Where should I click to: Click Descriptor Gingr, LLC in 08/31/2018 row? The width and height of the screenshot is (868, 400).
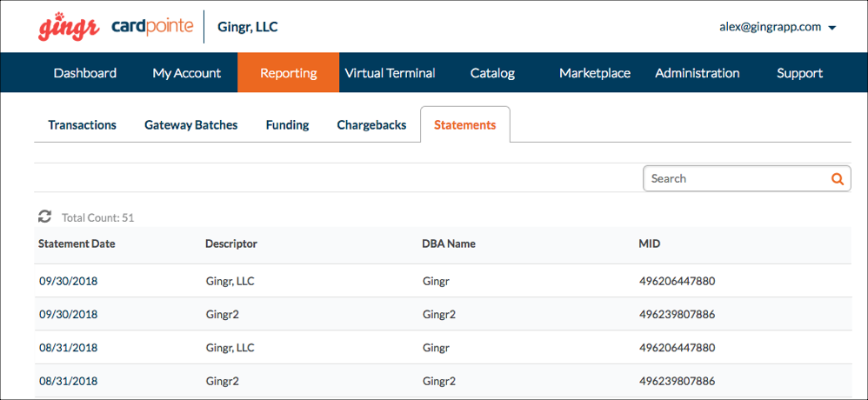pos(230,348)
